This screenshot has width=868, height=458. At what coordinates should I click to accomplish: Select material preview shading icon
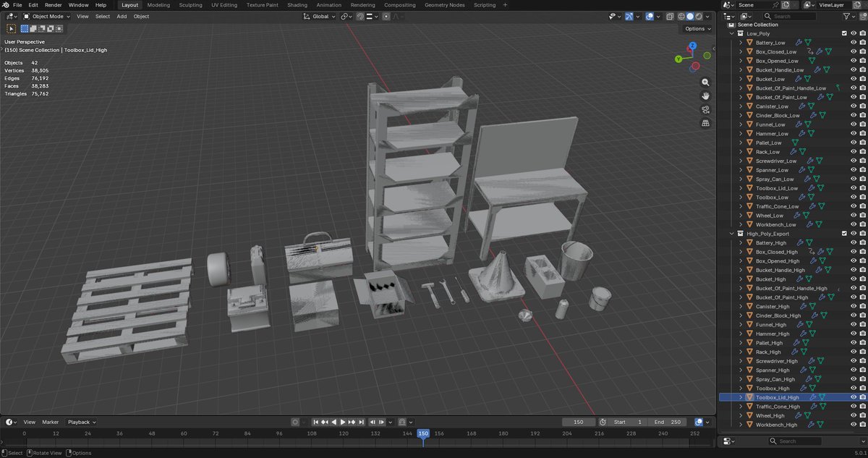tap(698, 16)
